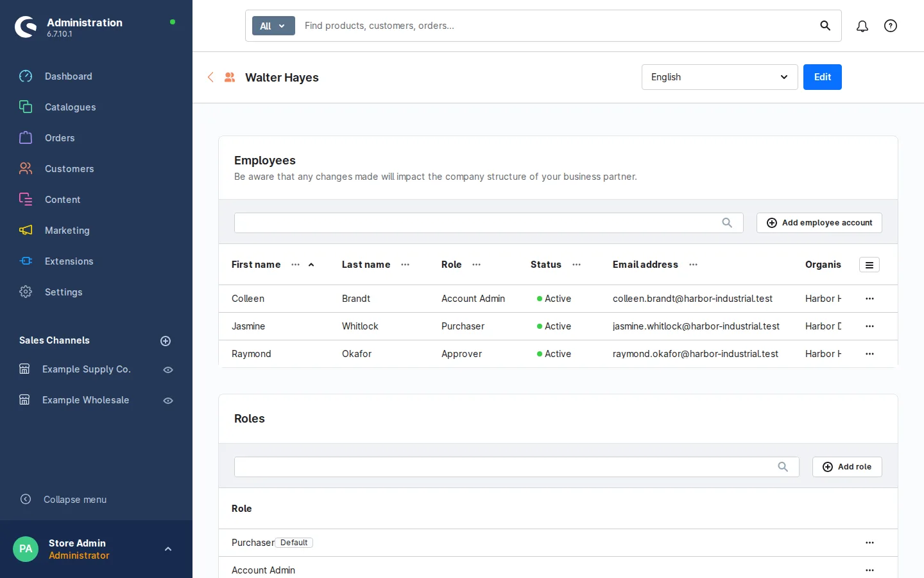This screenshot has height=578, width=924.
Task: Toggle visibility eye for Example Wholesale
Action: pyautogui.click(x=168, y=401)
